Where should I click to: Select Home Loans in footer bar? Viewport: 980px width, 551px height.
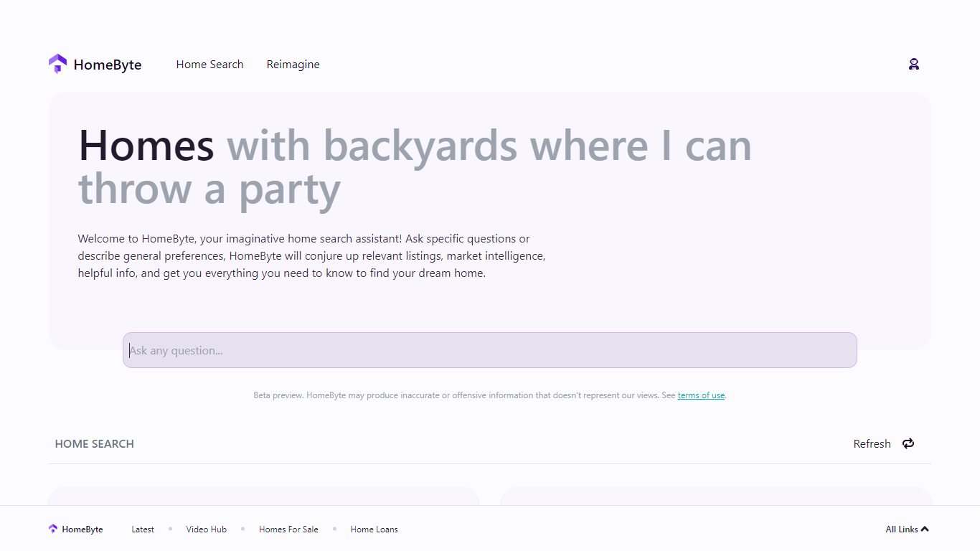[x=374, y=529]
